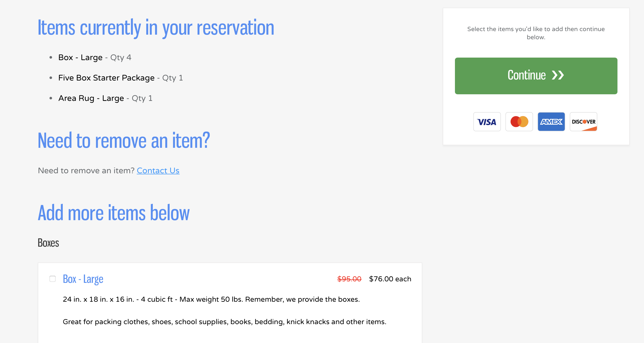Click the Need to remove an item heading
644x343 pixels.
(x=124, y=140)
